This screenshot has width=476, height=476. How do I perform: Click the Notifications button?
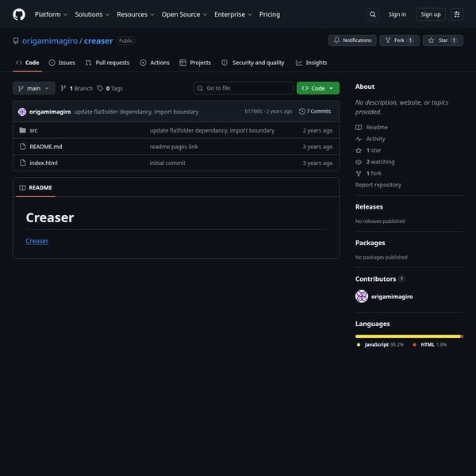(352, 40)
